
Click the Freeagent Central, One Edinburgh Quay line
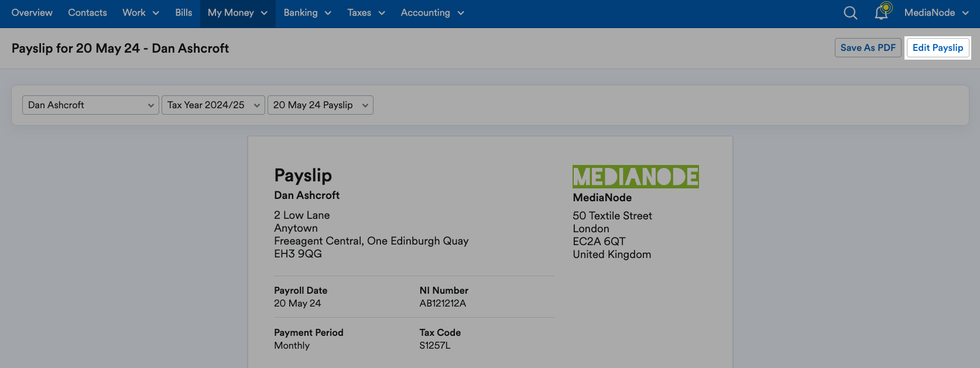[371, 241]
